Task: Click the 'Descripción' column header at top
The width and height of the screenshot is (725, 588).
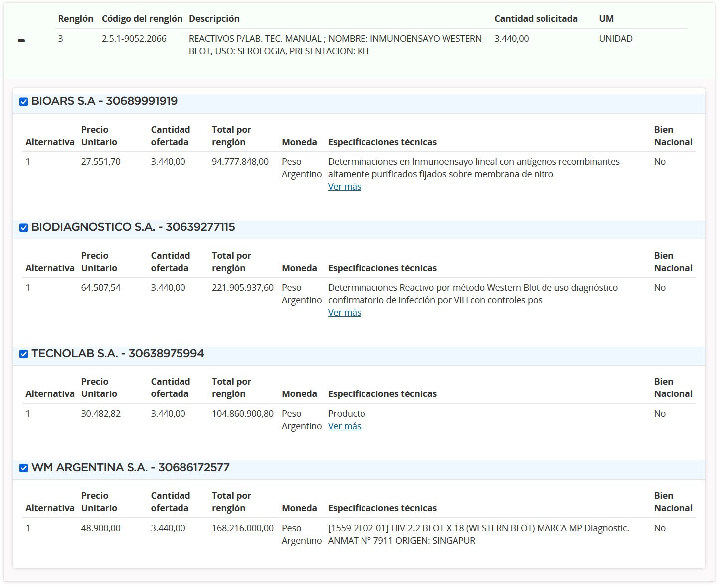Action: pyautogui.click(x=214, y=19)
